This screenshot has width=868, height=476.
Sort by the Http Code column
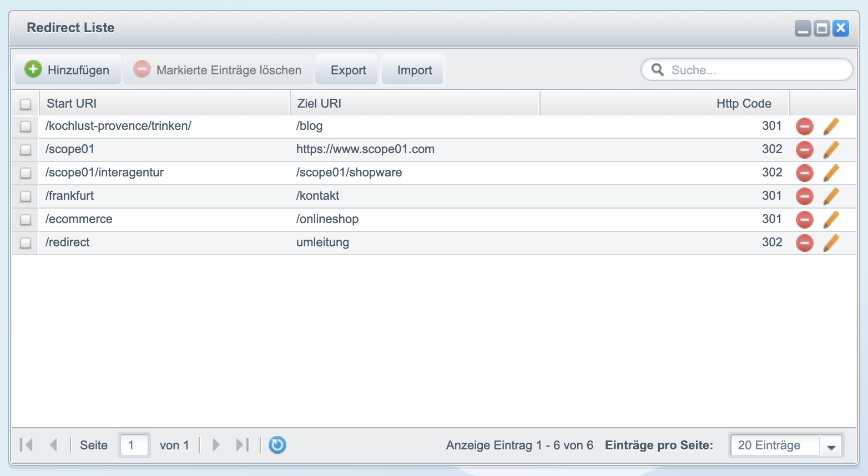coord(665,104)
